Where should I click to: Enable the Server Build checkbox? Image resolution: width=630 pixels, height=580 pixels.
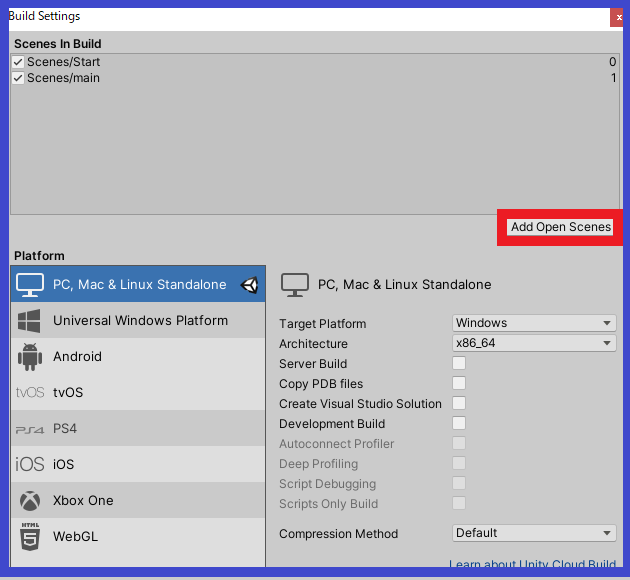click(x=459, y=363)
